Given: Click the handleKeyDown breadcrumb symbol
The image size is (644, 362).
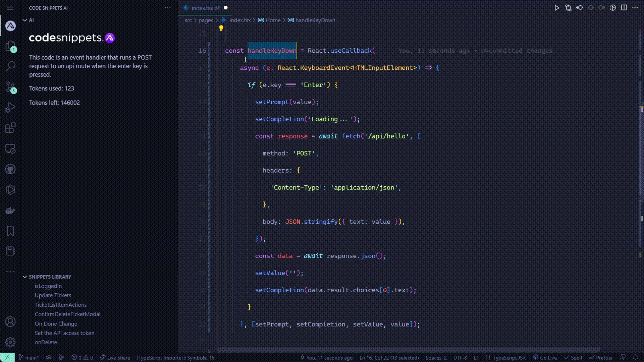Looking at the screenshot, I should click(x=315, y=20).
